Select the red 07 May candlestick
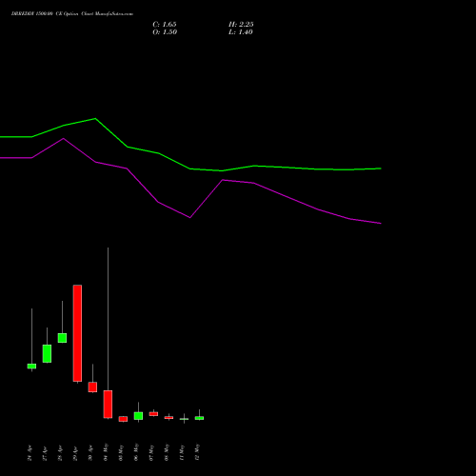 click(153, 414)
